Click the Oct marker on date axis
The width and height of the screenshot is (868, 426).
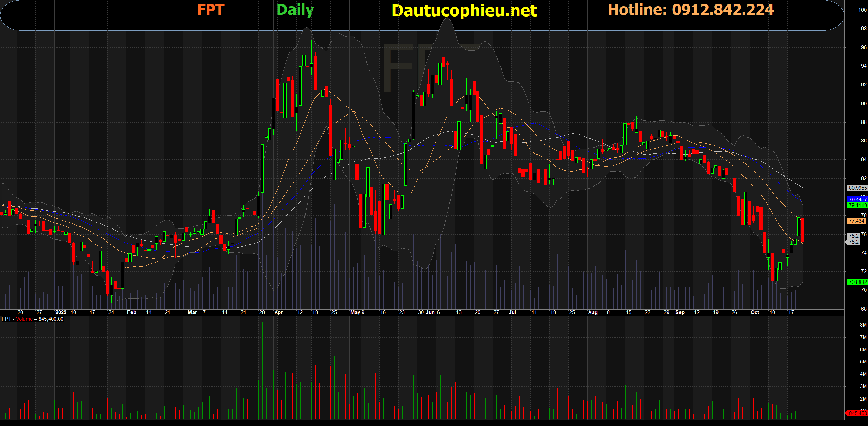coord(755,312)
